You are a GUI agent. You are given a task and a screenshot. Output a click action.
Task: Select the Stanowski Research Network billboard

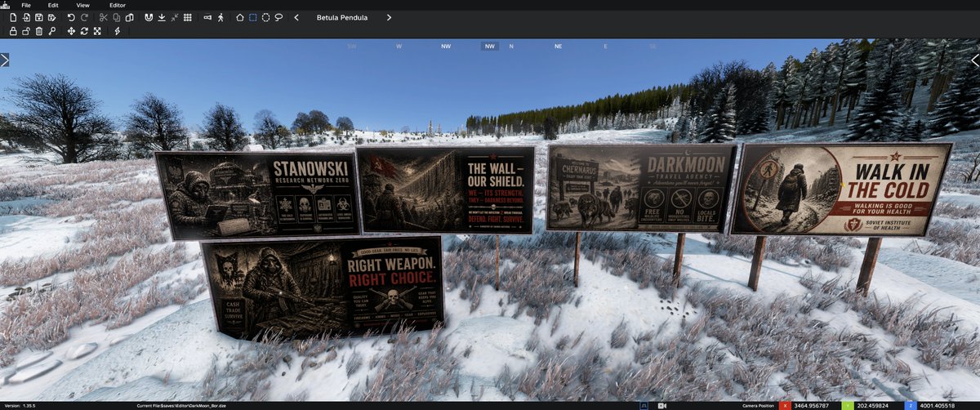pyautogui.click(x=256, y=195)
